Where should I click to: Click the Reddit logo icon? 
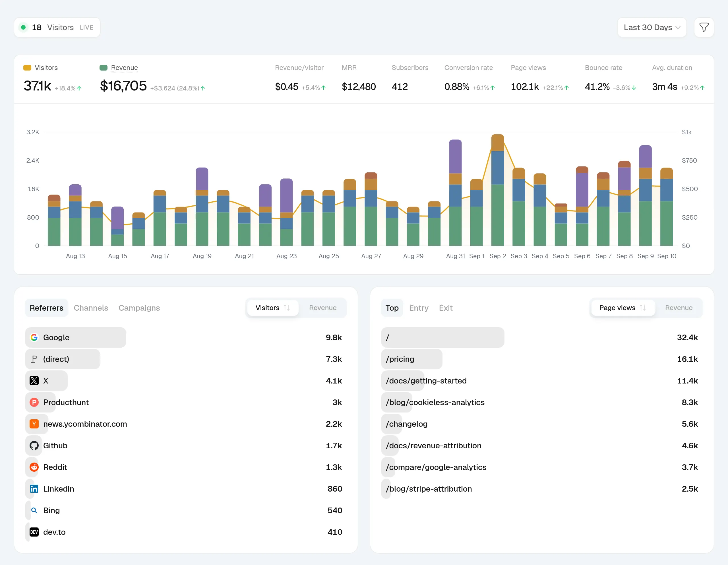coord(34,467)
